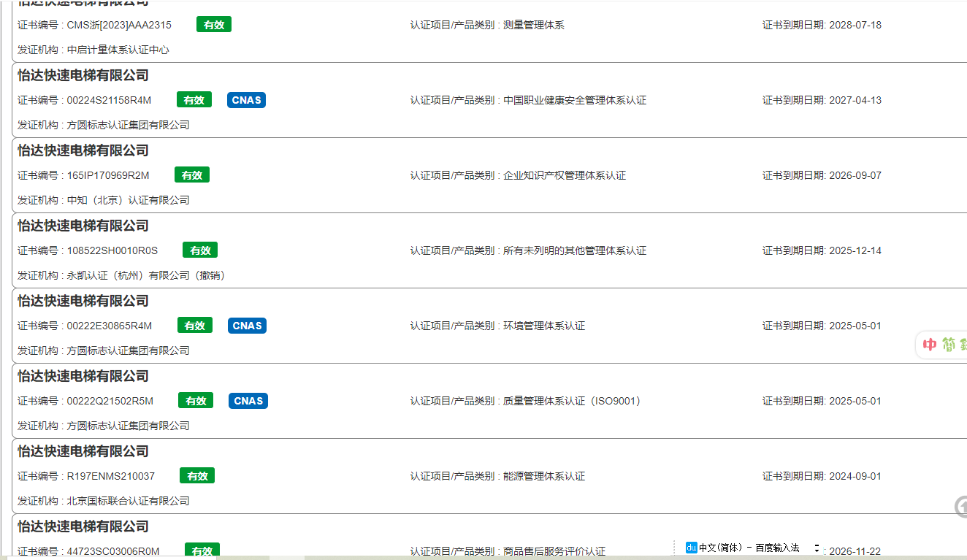Click the 所有未列明的其他管理体系认证 category text

pos(575,250)
